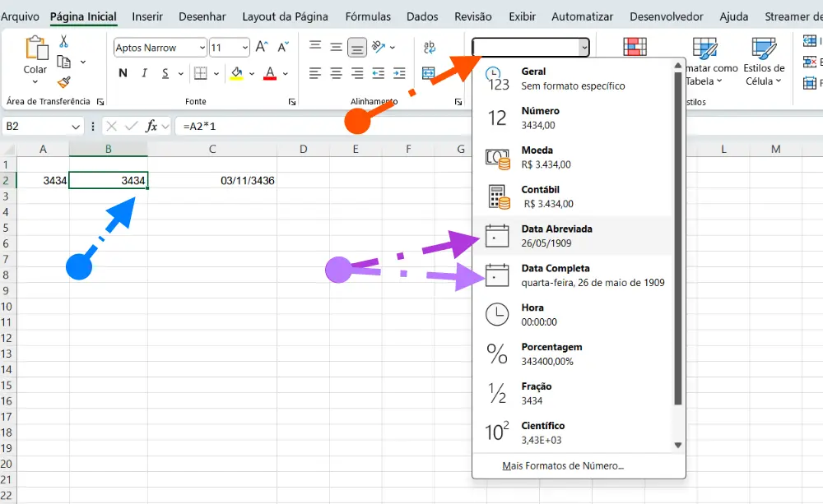Viewport: 823px width, 504px height.
Task: Expand the Name Box dropdown arrow
Action: (76, 126)
